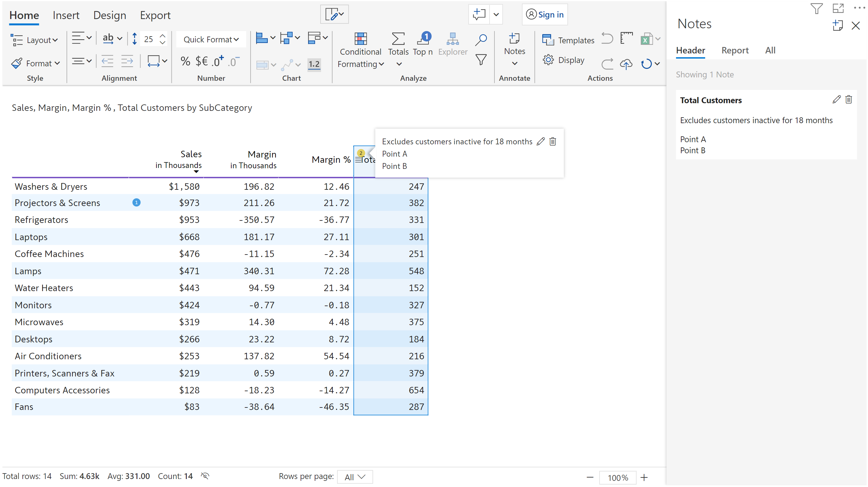Click the search magnifier icon
This screenshot has width=868, height=487.
click(x=481, y=40)
